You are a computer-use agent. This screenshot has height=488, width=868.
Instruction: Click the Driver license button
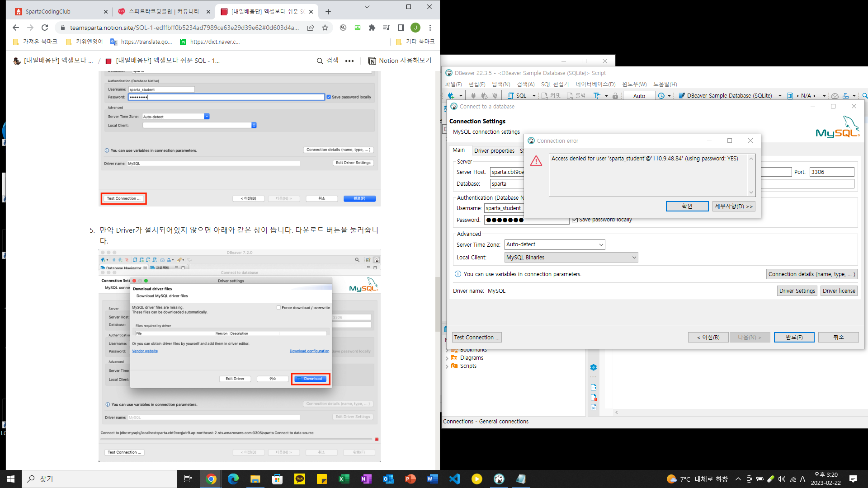[839, 291]
